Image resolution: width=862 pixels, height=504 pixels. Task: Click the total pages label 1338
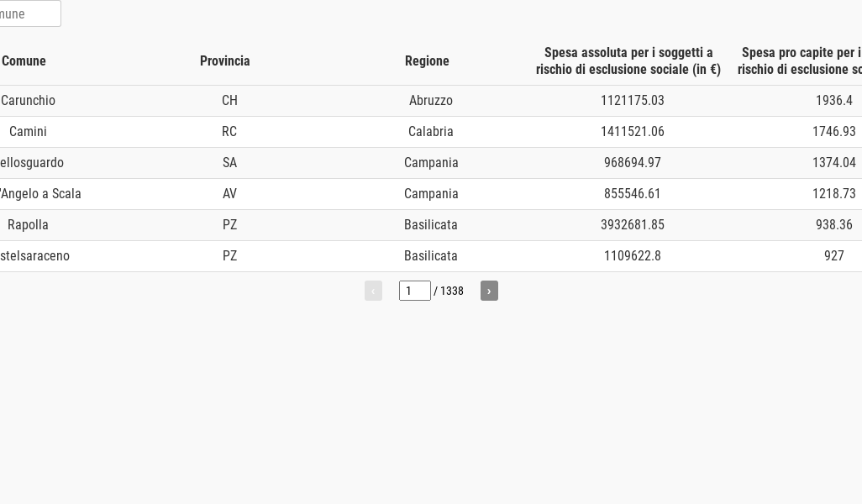click(452, 291)
